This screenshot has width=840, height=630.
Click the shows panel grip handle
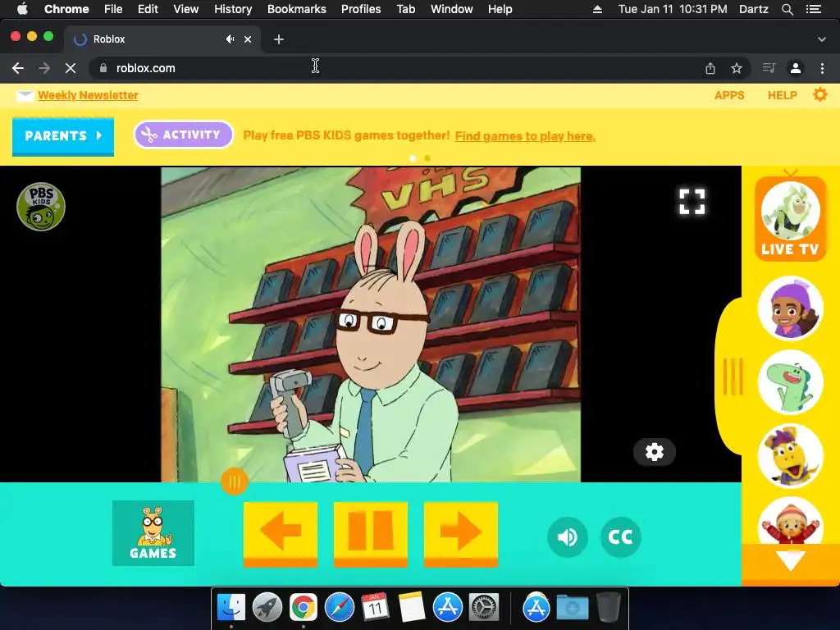[x=733, y=377]
